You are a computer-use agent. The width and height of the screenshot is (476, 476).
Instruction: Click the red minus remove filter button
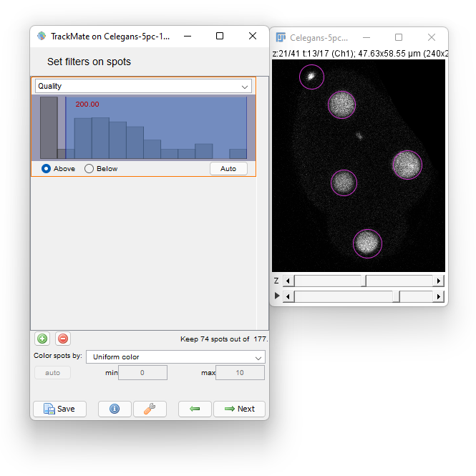[63, 339]
